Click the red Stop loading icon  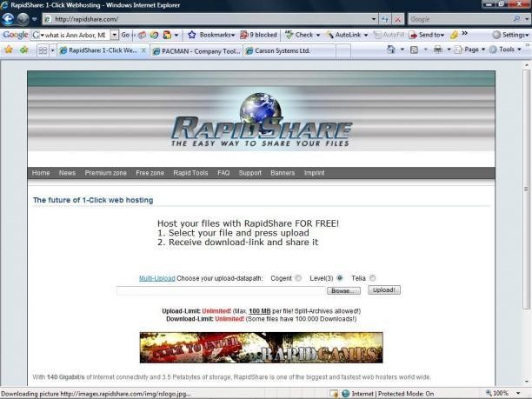pos(397,19)
